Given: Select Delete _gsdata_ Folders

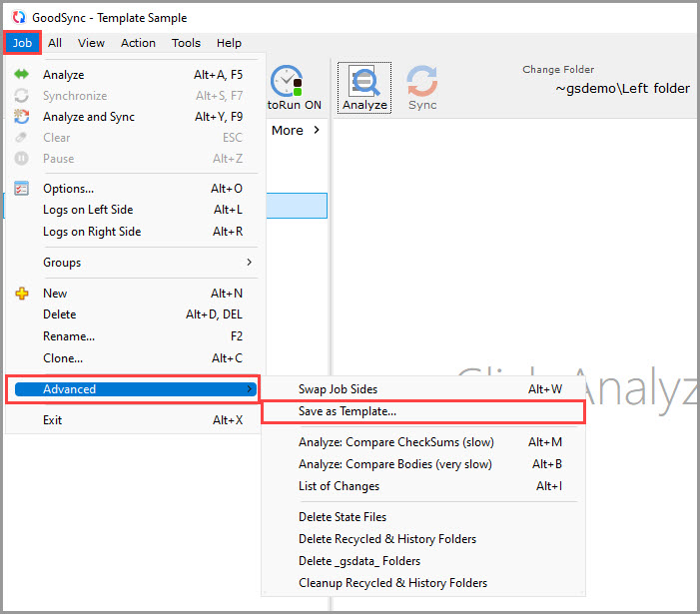Looking at the screenshot, I should click(422, 560).
